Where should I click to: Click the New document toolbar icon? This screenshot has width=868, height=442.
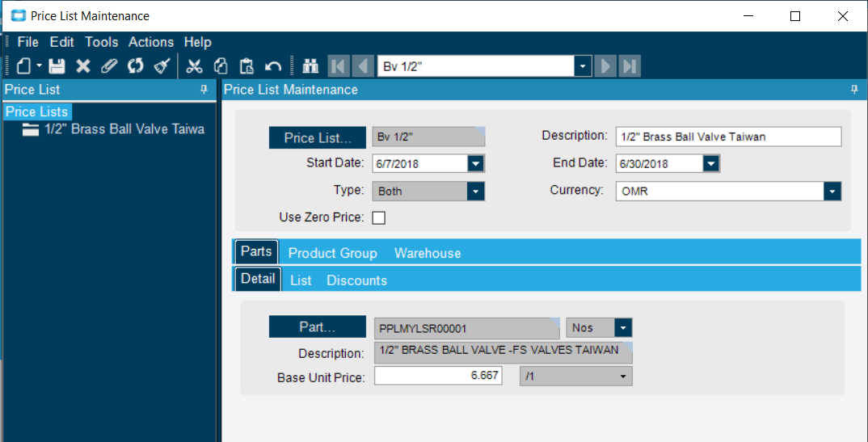pos(23,67)
